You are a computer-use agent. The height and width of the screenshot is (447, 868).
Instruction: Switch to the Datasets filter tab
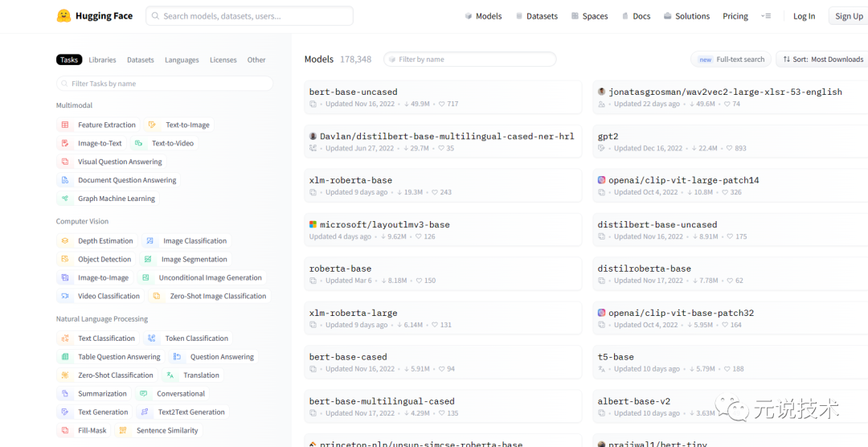pyautogui.click(x=141, y=59)
